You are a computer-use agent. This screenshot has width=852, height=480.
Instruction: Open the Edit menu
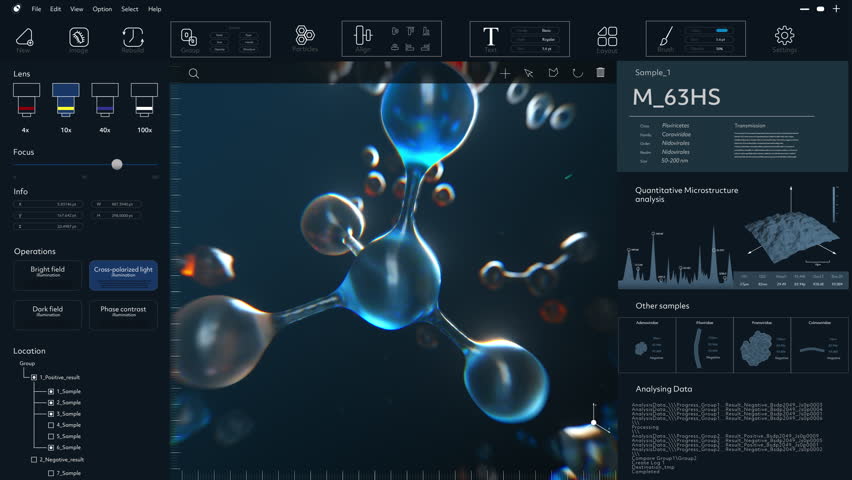pos(55,9)
